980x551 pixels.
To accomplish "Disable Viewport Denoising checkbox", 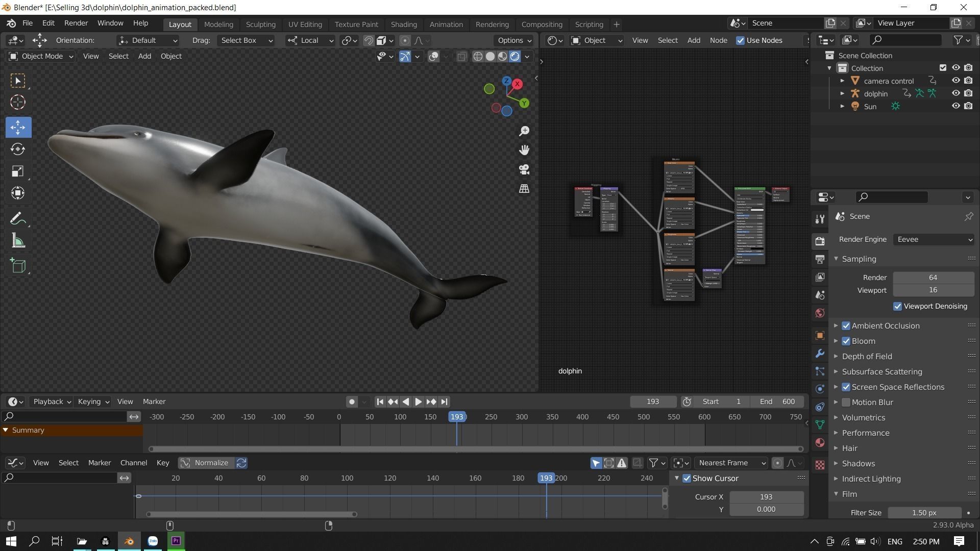I will point(897,306).
